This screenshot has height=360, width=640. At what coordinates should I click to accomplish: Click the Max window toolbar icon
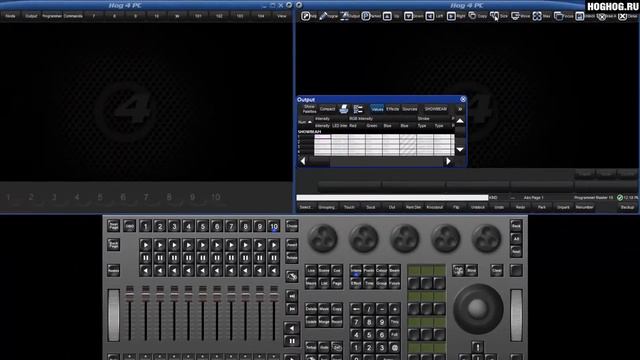click(537, 16)
